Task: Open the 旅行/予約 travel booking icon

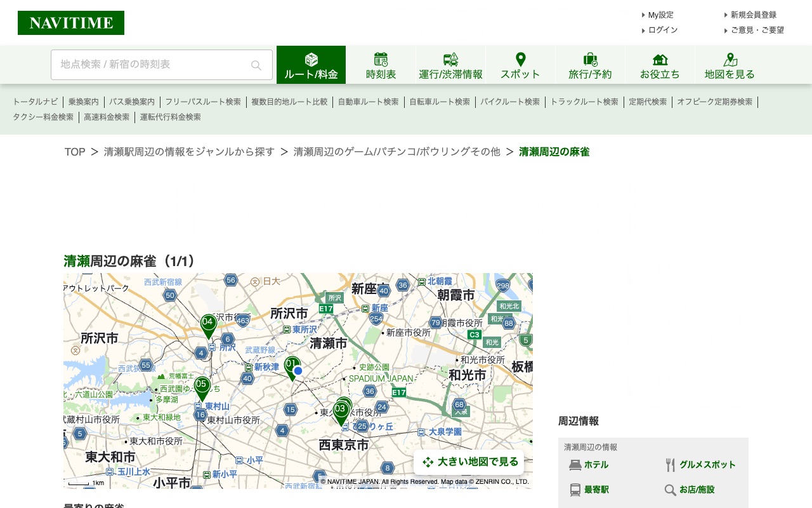Action: 590,59
